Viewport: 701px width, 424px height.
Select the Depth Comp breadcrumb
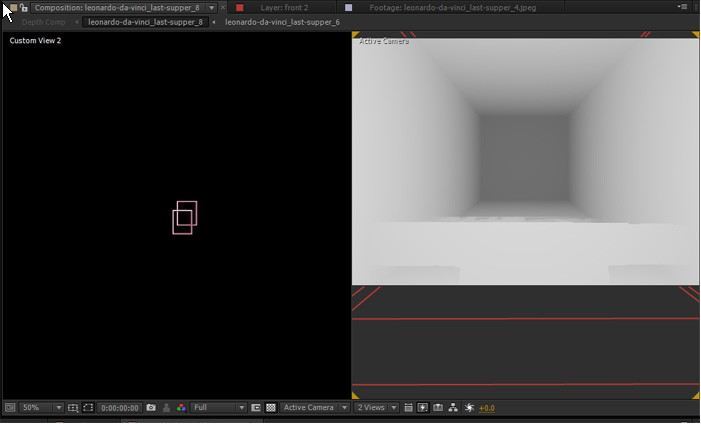click(x=43, y=22)
